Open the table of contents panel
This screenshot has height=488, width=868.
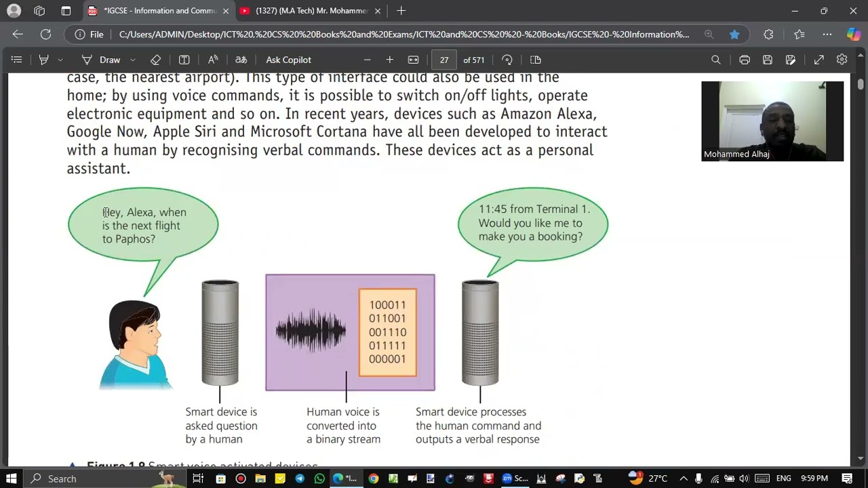(x=17, y=60)
